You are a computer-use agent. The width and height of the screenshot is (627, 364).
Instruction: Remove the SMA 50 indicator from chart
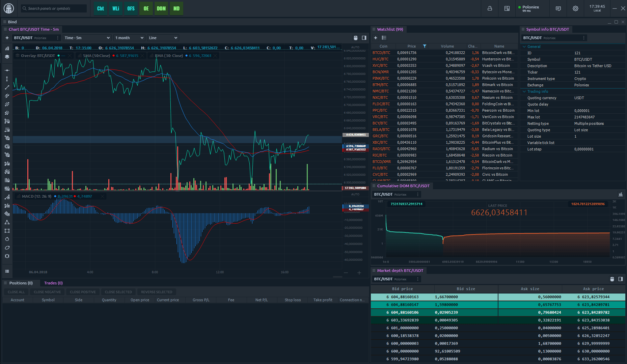coord(142,55)
